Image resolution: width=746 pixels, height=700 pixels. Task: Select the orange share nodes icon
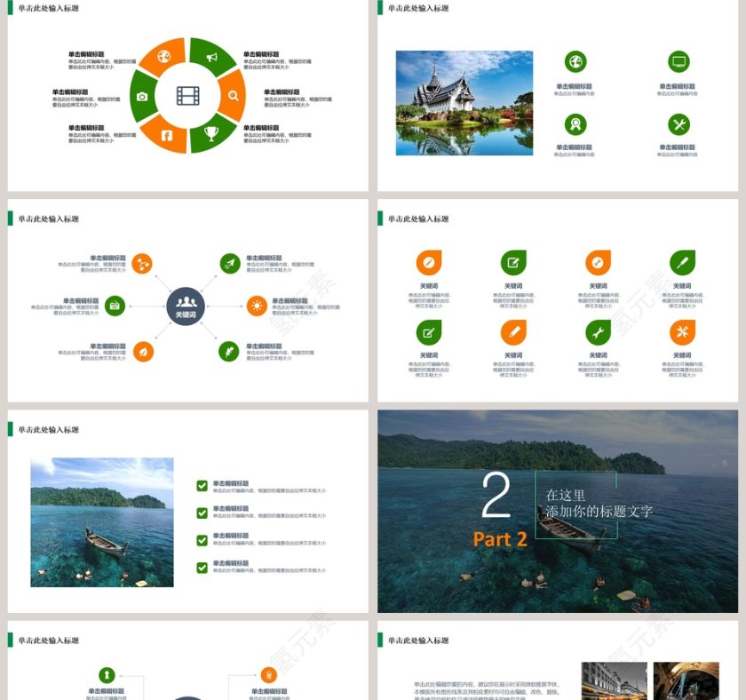[142, 264]
